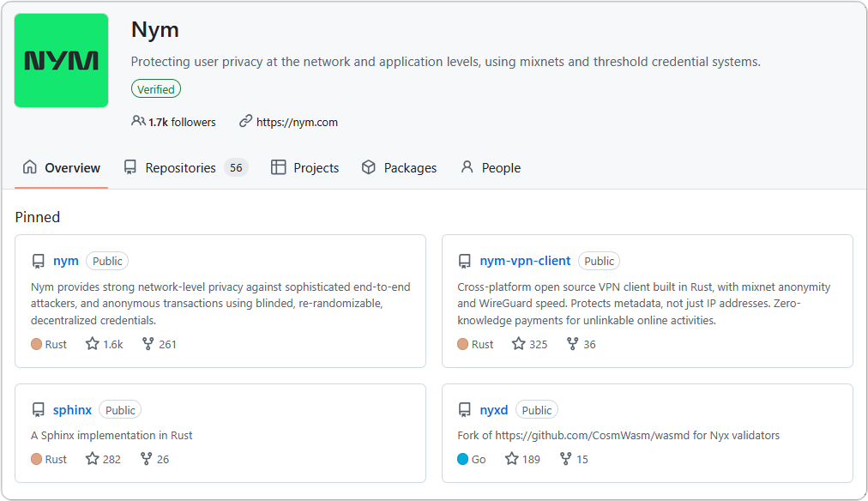
Task: Click the 1.7k followers link
Action: [182, 122]
